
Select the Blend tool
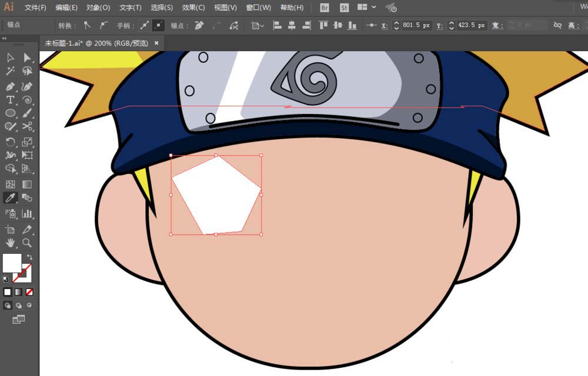point(27,198)
